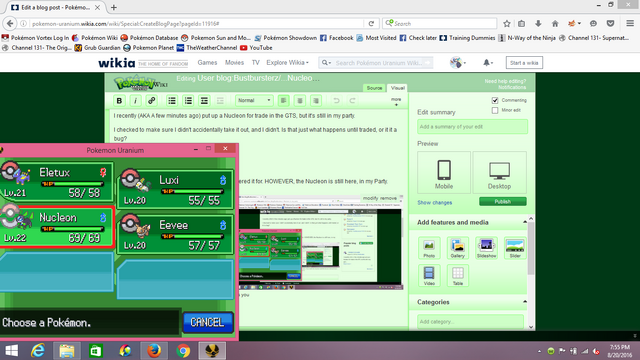Publish the blog post
Image resolution: width=640 pixels, height=360 pixels.
tap(502, 202)
